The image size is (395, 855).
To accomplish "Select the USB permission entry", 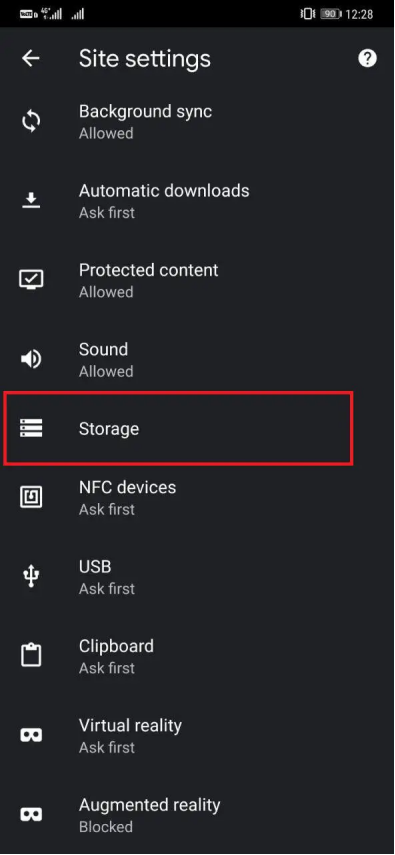I will pos(198,577).
